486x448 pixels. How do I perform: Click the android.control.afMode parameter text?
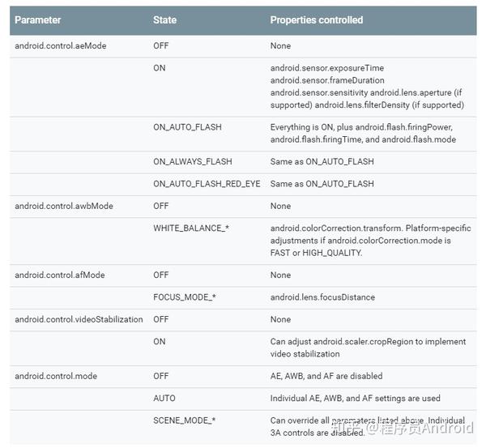point(61,275)
